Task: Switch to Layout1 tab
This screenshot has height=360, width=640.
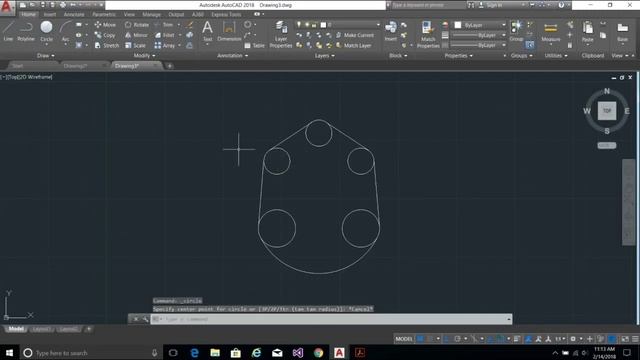Action: click(x=41, y=329)
